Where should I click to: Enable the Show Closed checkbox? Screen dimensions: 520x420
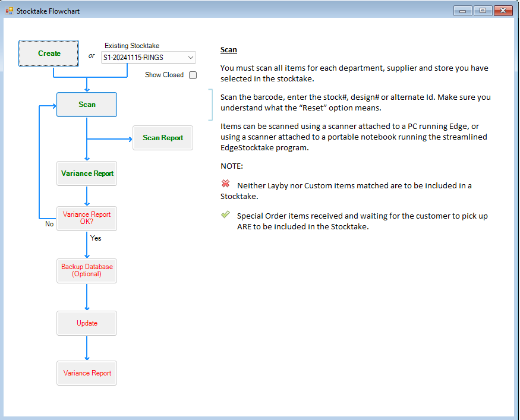tap(193, 75)
